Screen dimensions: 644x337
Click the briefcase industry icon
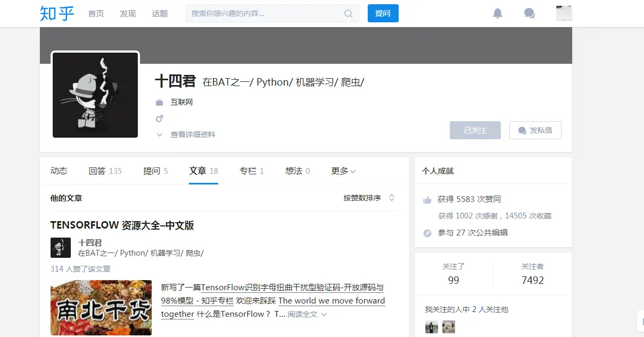tap(159, 103)
